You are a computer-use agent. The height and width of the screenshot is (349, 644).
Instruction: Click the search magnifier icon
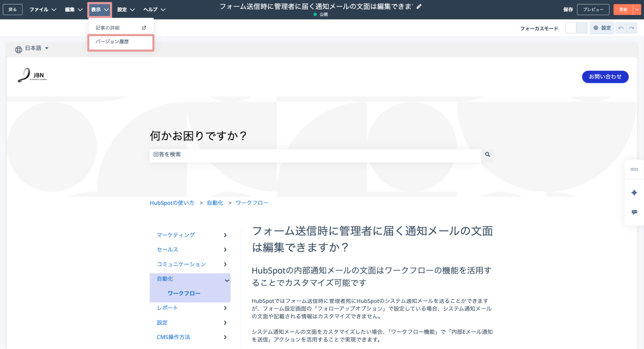click(x=487, y=155)
